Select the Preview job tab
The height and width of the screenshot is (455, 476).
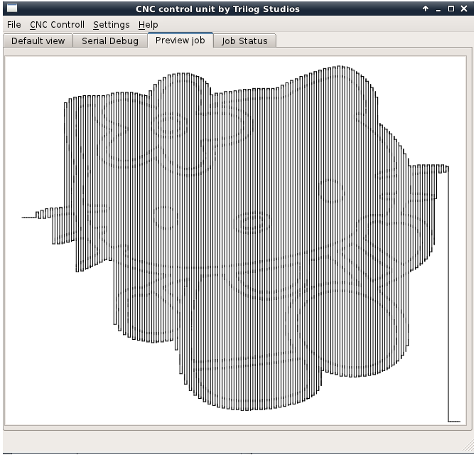[x=180, y=41]
